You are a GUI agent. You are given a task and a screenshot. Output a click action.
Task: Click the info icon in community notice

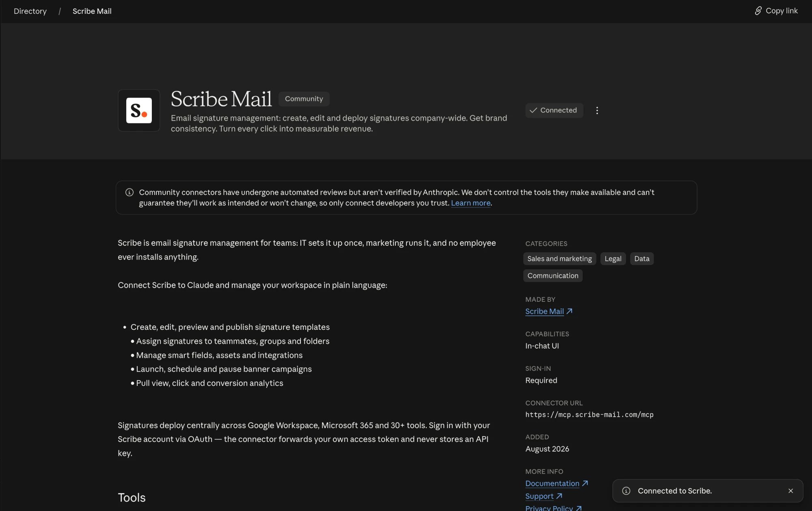(130, 192)
